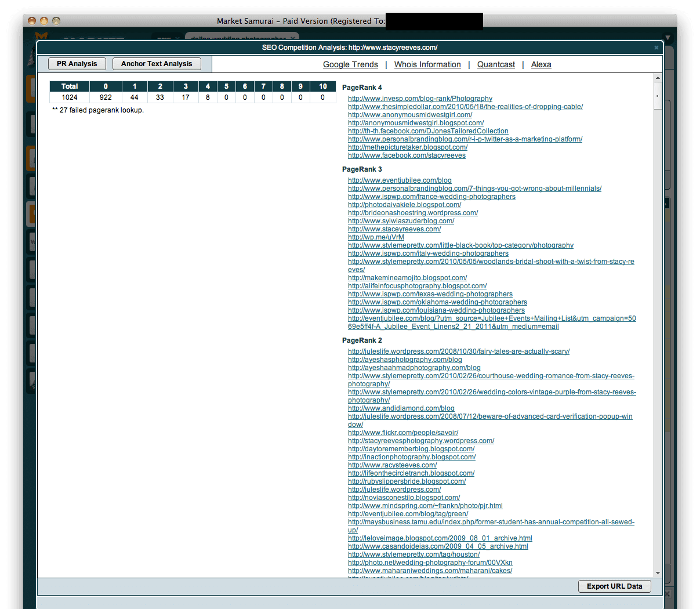
Task: Open the rubyslippersbride.blogspot.com link
Action: click(407, 481)
